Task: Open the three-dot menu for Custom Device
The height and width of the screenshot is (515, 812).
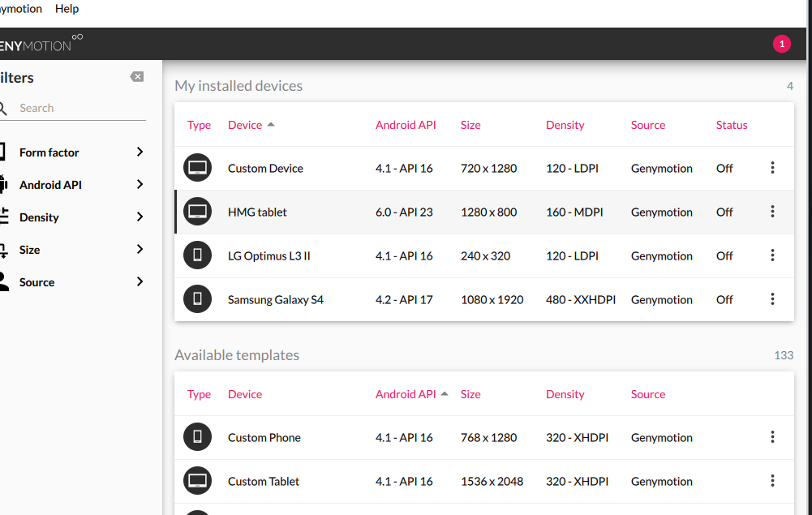Action: click(772, 168)
